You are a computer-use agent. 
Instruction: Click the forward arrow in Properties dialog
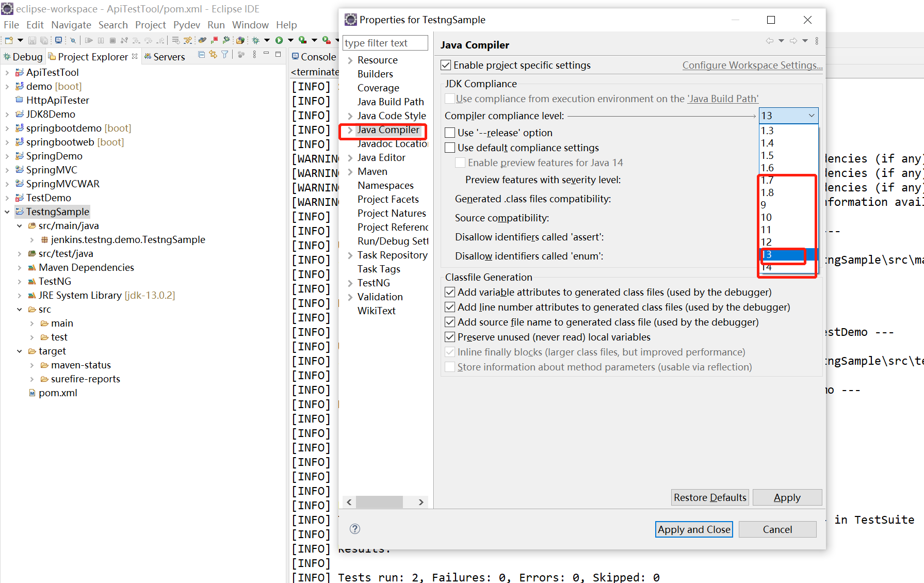793,41
